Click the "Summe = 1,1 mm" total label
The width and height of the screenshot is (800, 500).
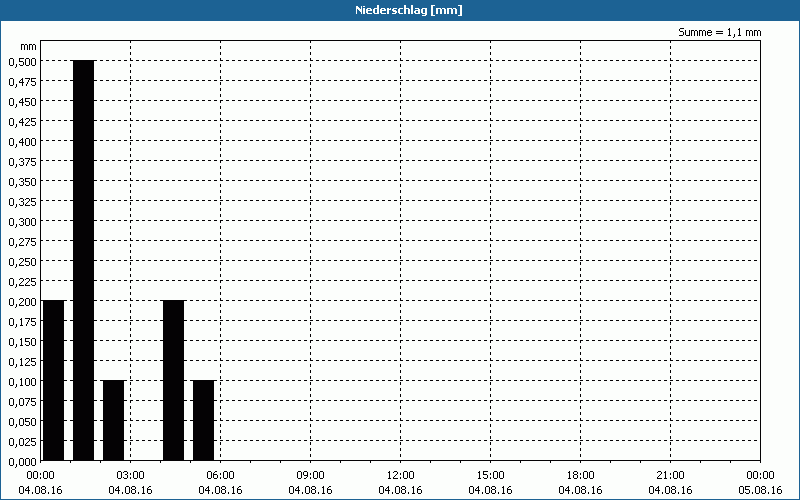click(x=719, y=32)
